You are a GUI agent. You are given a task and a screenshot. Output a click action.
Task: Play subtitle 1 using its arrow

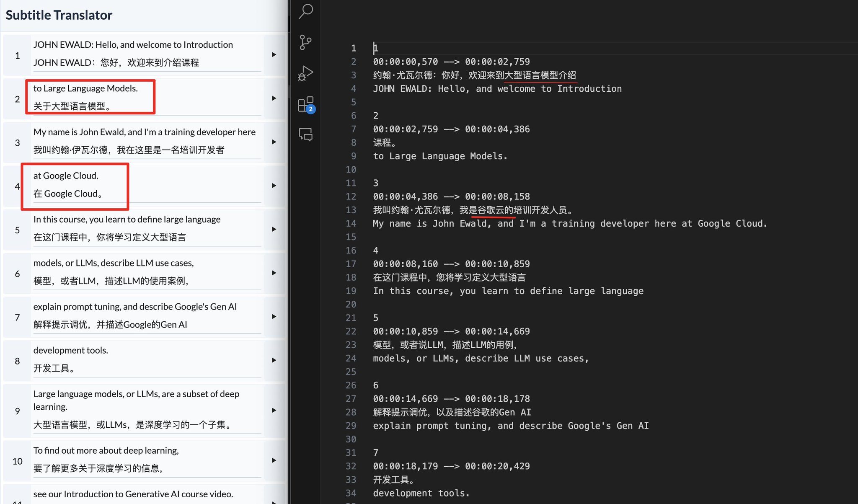tap(274, 55)
